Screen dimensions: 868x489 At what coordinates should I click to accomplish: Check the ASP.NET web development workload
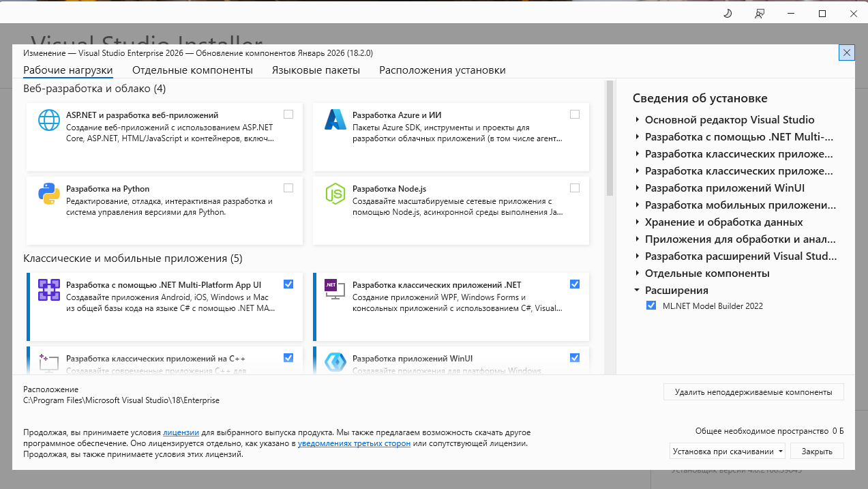click(288, 114)
